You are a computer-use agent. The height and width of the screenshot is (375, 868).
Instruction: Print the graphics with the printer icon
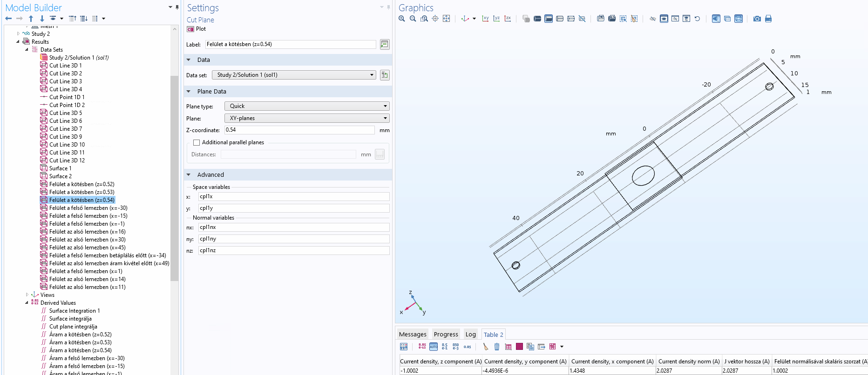click(x=768, y=19)
